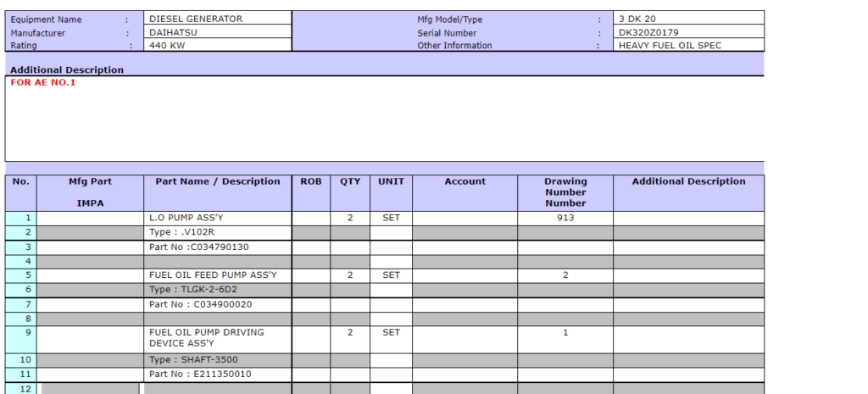
Task: Select the Manufacturer field containing DAIHATSU
Action: coord(217,32)
